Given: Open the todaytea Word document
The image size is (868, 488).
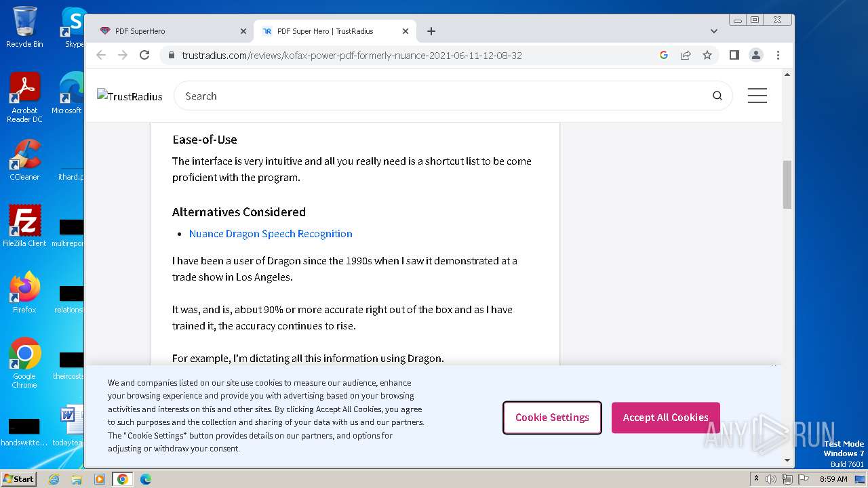Looking at the screenshot, I should point(68,426).
